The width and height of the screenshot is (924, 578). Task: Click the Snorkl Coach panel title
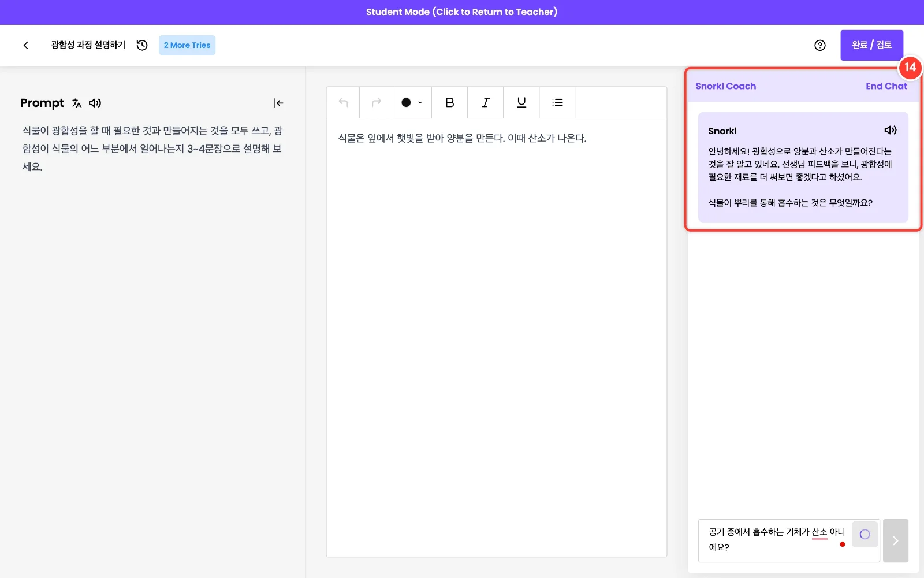[725, 86]
